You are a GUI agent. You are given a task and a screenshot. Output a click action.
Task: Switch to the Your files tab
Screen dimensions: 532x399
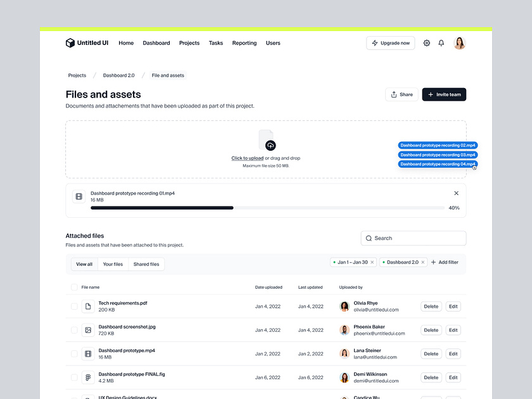click(x=113, y=264)
